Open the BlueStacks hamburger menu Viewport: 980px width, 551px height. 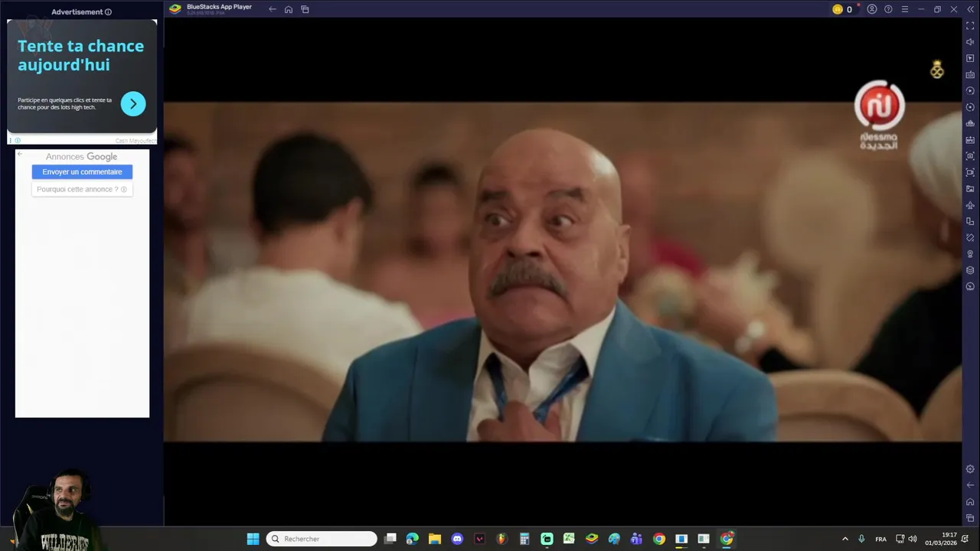904,9
